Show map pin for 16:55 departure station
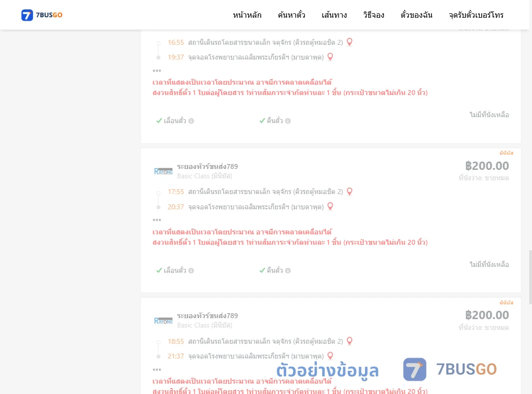The height and width of the screenshot is (394, 532). pos(349,42)
